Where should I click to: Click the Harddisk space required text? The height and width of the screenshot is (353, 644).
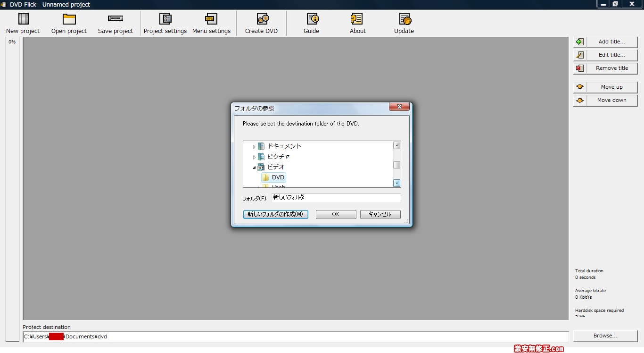[x=599, y=311]
